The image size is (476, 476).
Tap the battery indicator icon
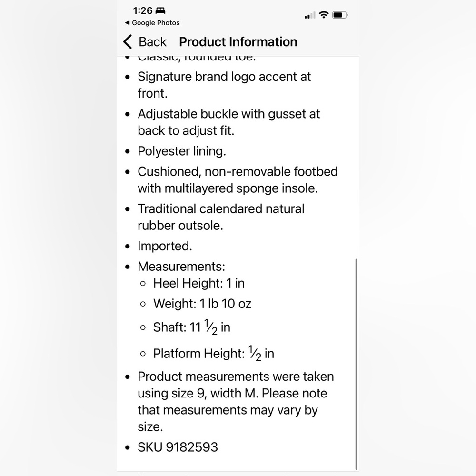point(340,15)
